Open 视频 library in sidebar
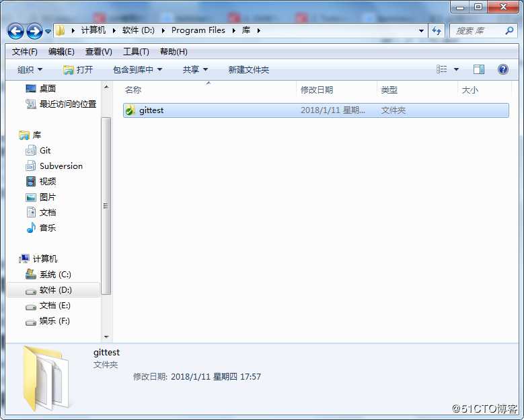The image size is (524, 420). coord(40,181)
